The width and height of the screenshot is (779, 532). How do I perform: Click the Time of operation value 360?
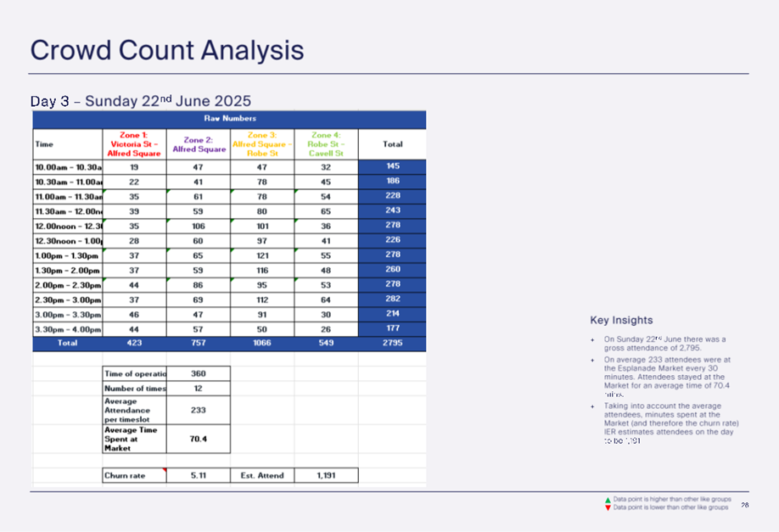click(199, 373)
